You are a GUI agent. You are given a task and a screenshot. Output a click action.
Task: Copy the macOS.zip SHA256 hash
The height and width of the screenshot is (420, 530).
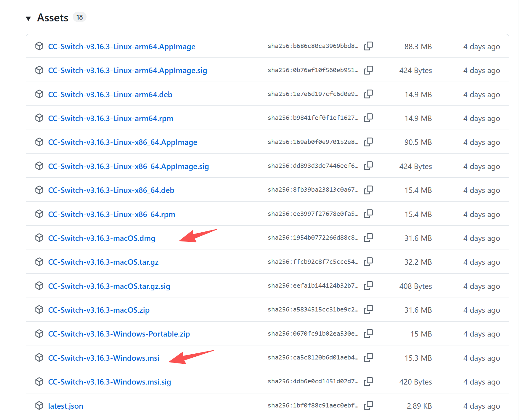pos(368,310)
